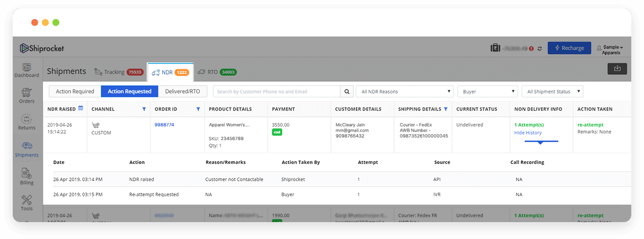Go to Orders in the sidebar
The height and width of the screenshot is (239, 644).
coord(26,96)
